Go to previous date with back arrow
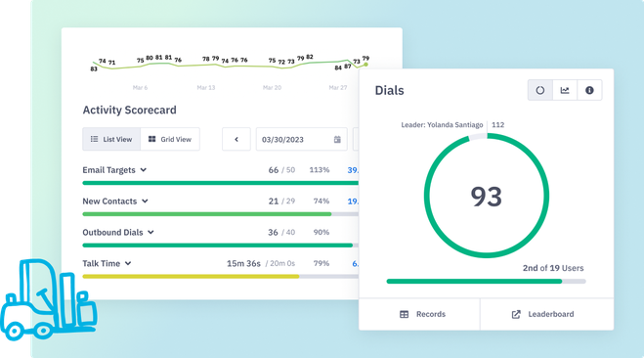 236,139
